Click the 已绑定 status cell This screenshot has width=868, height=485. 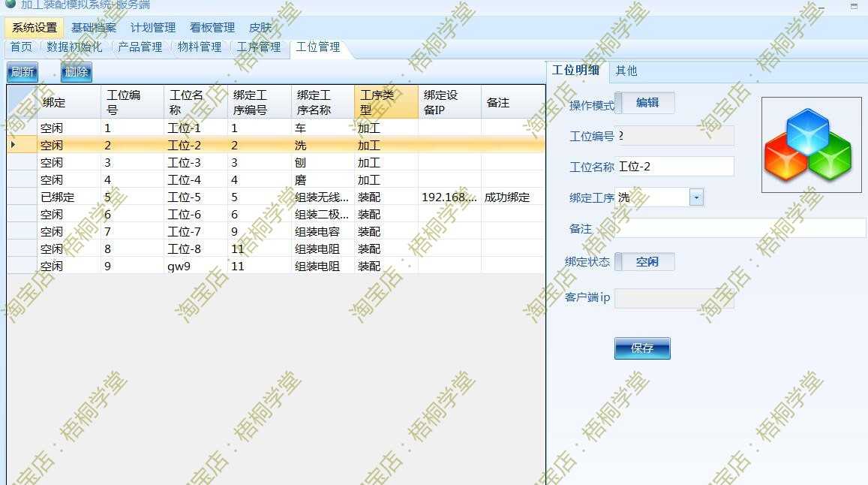69,197
